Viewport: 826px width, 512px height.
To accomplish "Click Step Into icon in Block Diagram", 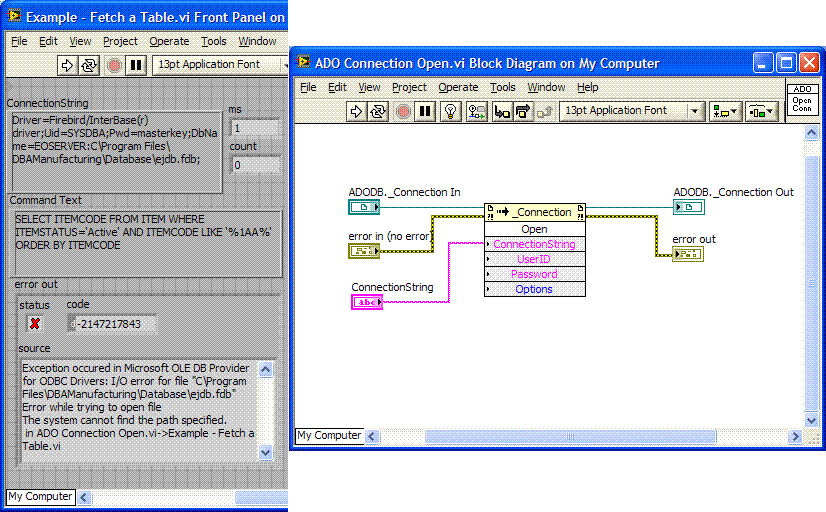I will pyautogui.click(x=502, y=111).
